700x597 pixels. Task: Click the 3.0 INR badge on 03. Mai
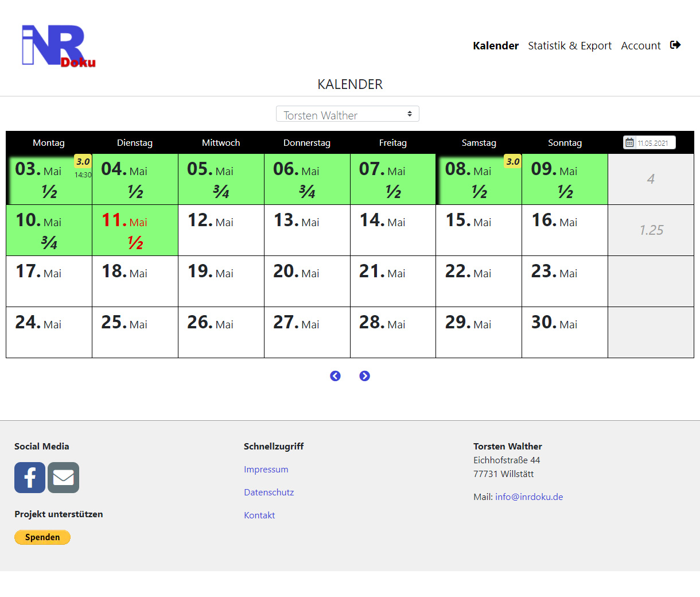(83, 162)
